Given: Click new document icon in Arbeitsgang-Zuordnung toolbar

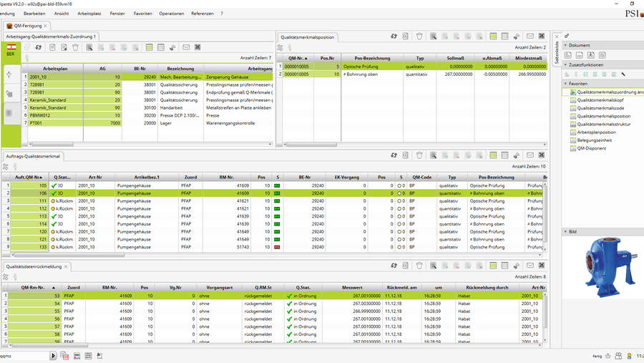Looking at the screenshot, I should (52, 47).
